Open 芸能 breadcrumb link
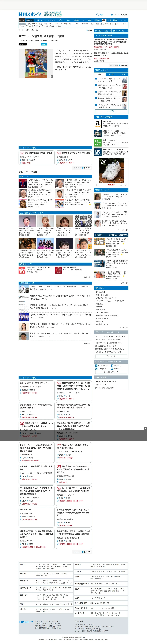The image size is (147, 644). pyautogui.click(x=27, y=30)
